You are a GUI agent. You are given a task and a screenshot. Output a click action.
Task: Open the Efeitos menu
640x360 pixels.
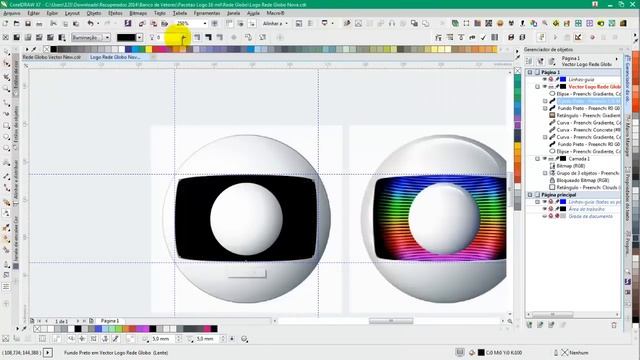(115, 13)
